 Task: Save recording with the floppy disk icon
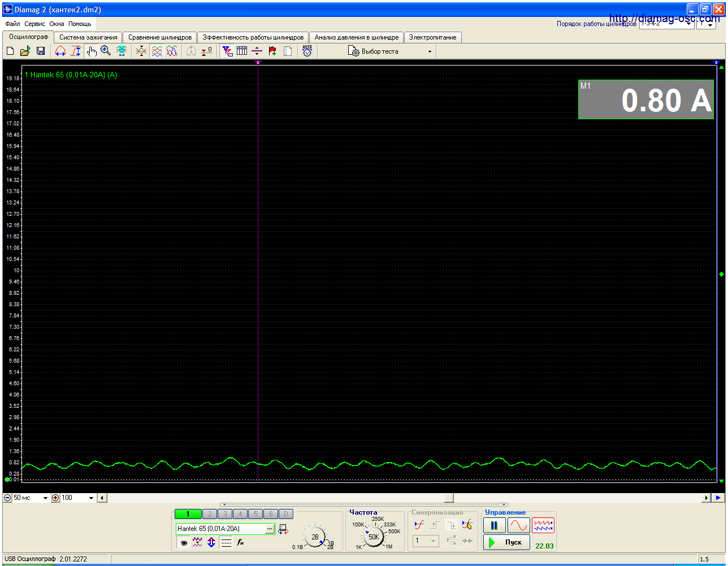(x=41, y=51)
